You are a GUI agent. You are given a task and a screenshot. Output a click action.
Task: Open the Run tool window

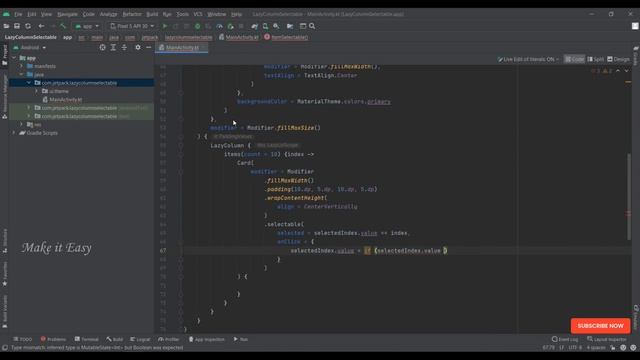click(240, 339)
